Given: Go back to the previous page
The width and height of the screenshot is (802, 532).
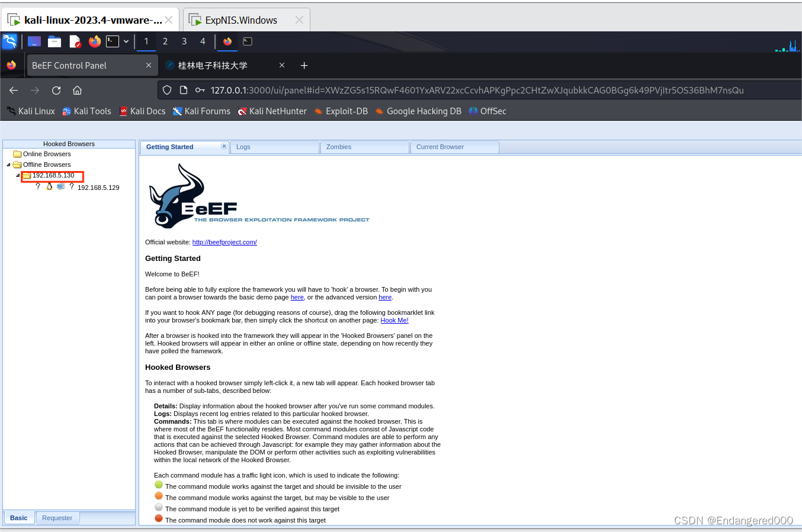Looking at the screenshot, I should pos(14,90).
